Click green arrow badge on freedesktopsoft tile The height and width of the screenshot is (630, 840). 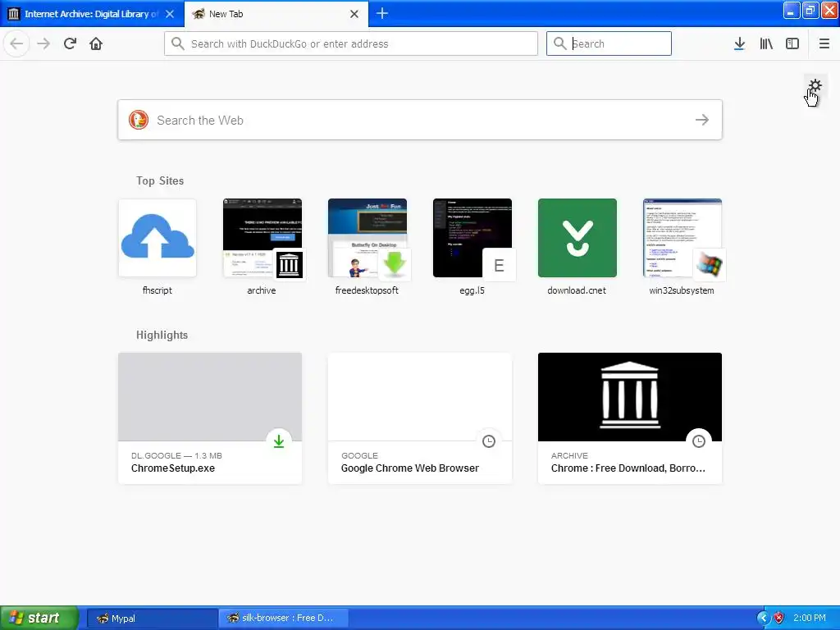tap(395, 265)
